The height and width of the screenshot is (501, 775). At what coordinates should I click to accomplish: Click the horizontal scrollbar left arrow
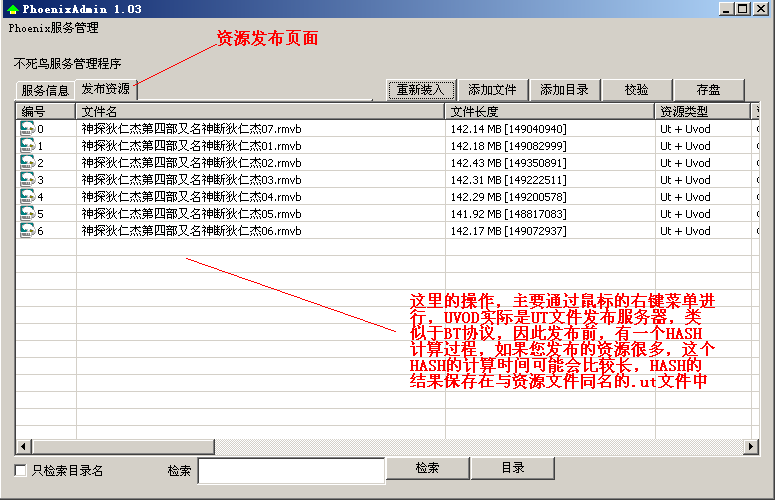coord(23,447)
